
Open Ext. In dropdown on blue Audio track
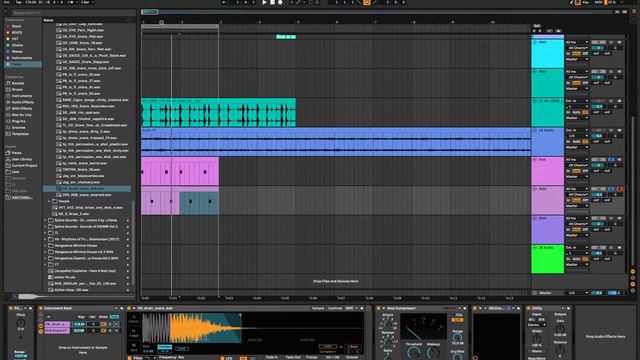pos(577,130)
